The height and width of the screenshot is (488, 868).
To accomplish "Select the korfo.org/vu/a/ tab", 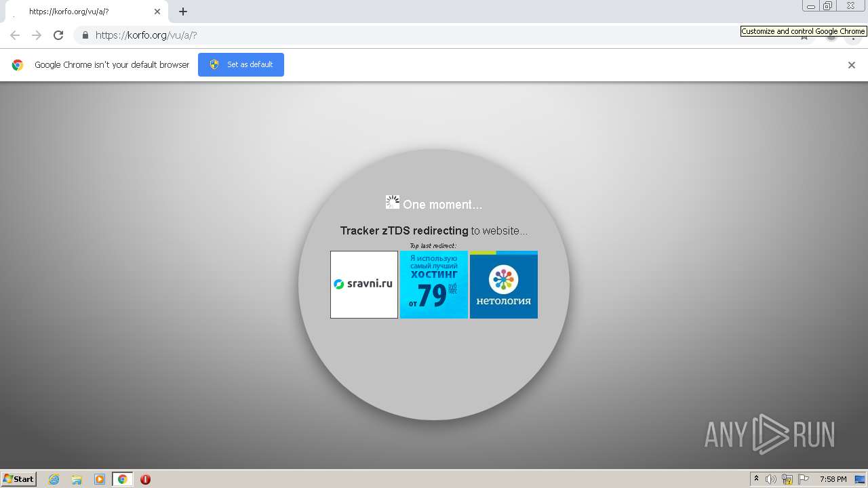I will click(x=87, y=12).
